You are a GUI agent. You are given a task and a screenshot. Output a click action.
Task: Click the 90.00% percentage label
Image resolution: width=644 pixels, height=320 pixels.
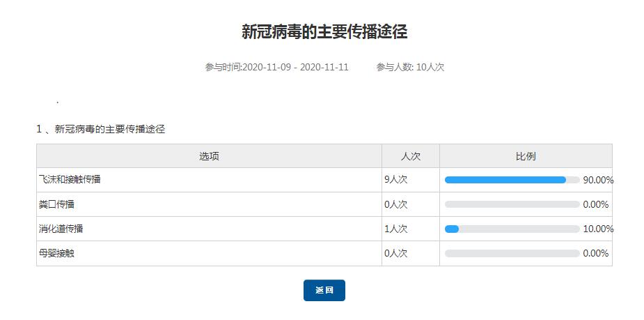(x=598, y=180)
